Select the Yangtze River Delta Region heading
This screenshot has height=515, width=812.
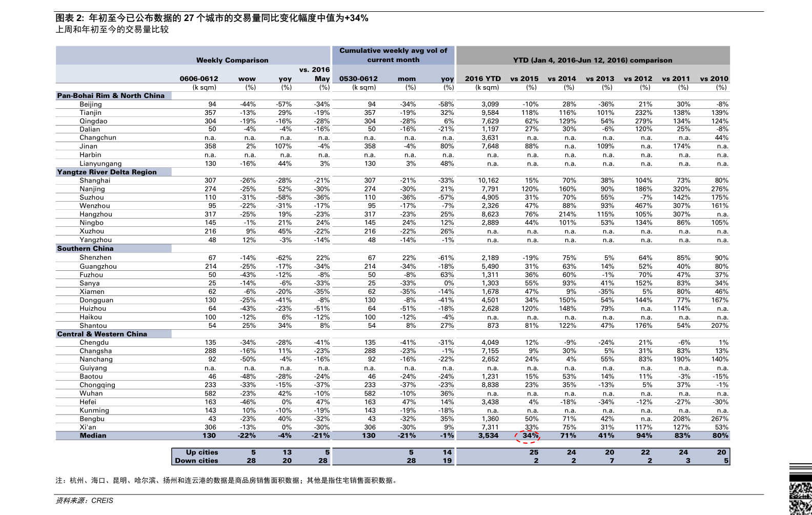(x=107, y=172)
